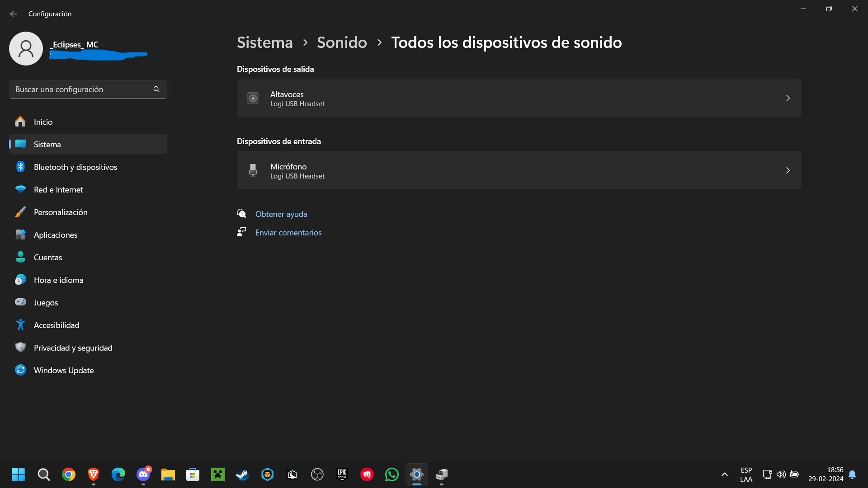Image resolution: width=868 pixels, height=488 pixels.
Task: Click Enviar comentarios to send feedback
Action: pos(288,232)
